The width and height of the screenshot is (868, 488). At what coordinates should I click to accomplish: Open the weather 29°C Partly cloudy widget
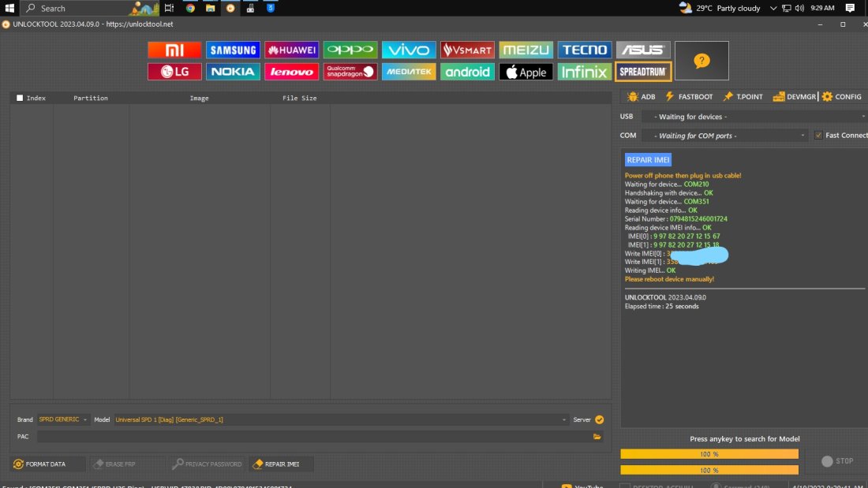point(720,8)
